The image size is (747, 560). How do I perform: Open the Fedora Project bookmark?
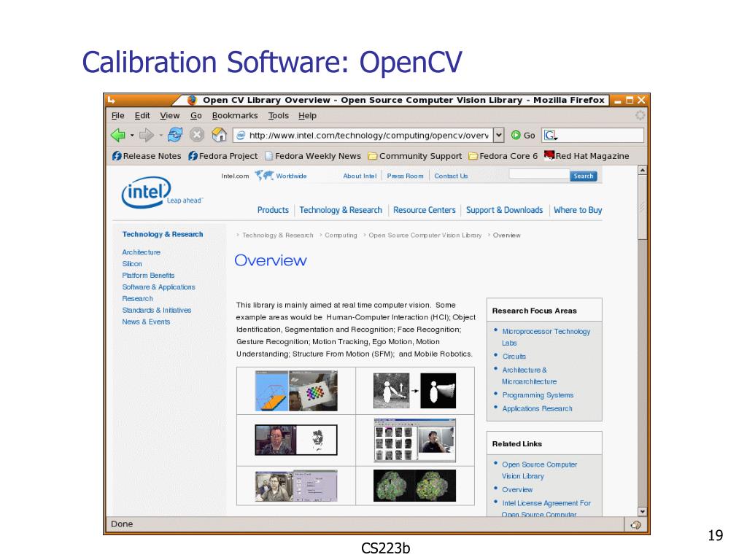point(223,156)
